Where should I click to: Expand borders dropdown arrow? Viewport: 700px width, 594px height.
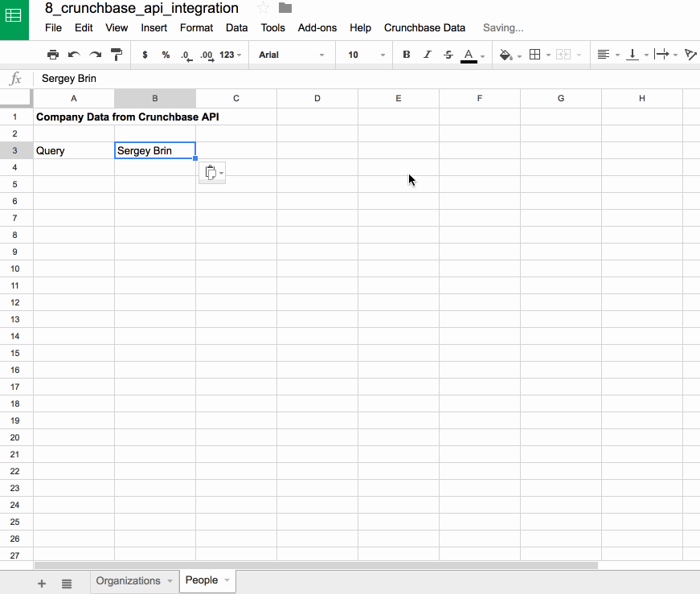(x=548, y=55)
